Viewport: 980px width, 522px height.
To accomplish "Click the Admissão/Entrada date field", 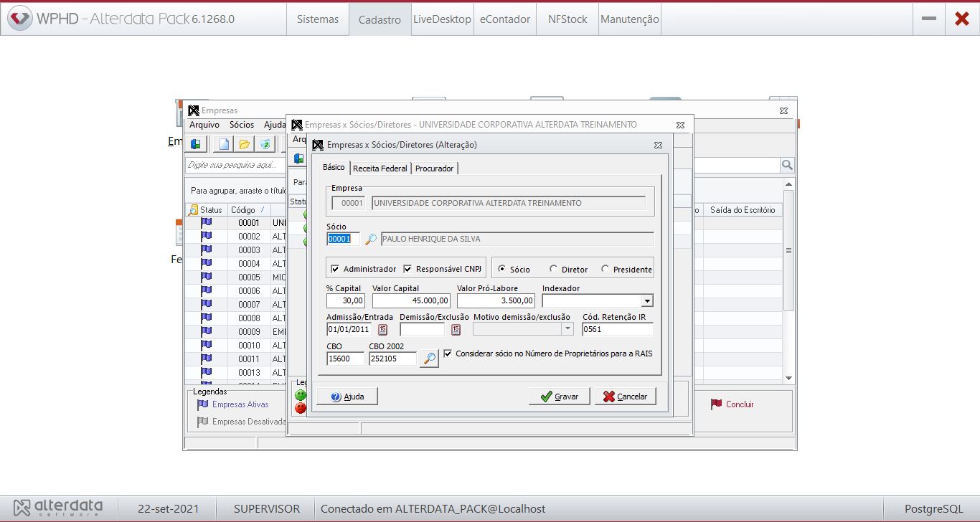I will [x=349, y=329].
